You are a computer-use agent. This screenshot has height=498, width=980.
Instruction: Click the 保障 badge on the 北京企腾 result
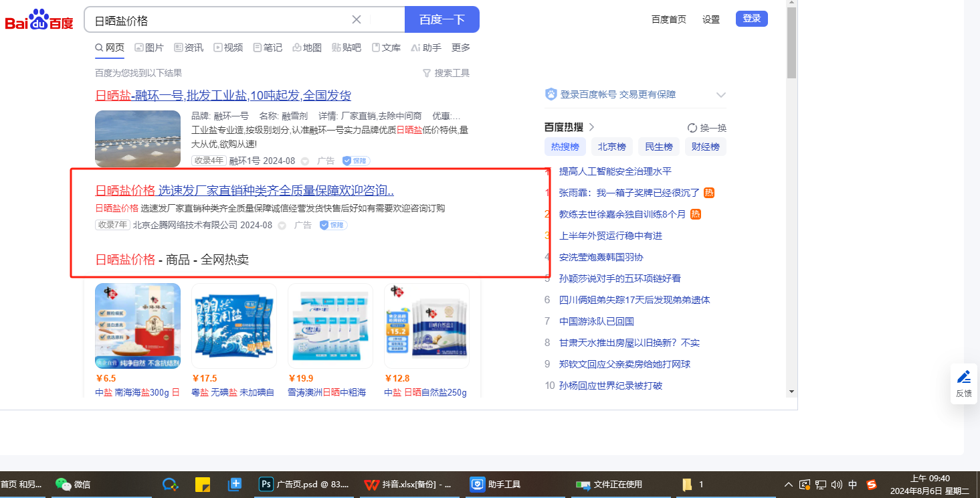[x=333, y=226]
